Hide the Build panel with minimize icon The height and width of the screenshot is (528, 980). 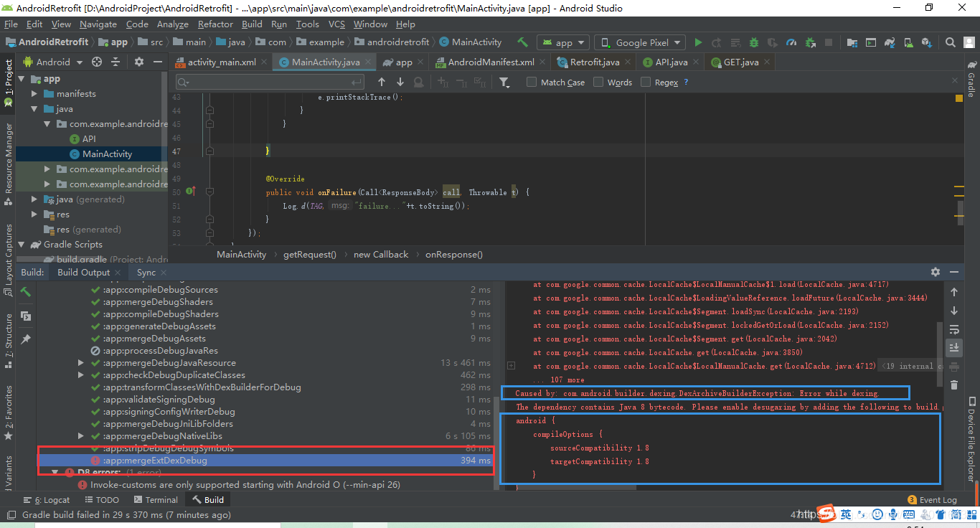(x=954, y=272)
